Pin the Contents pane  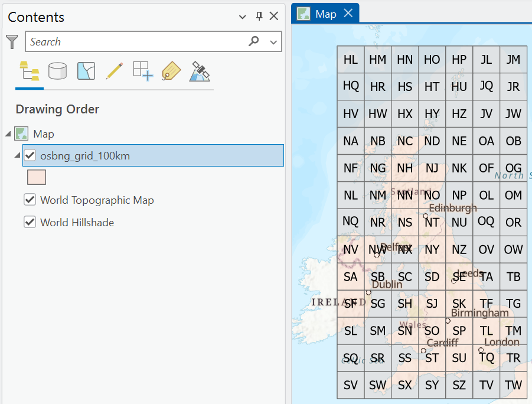pos(259,16)
